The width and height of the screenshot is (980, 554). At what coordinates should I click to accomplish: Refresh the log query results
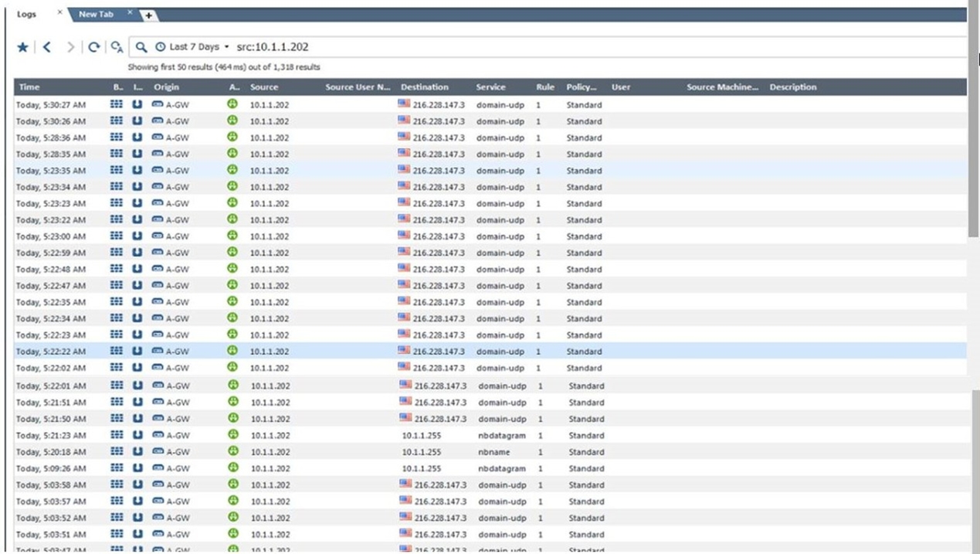[x=93, y=47]
